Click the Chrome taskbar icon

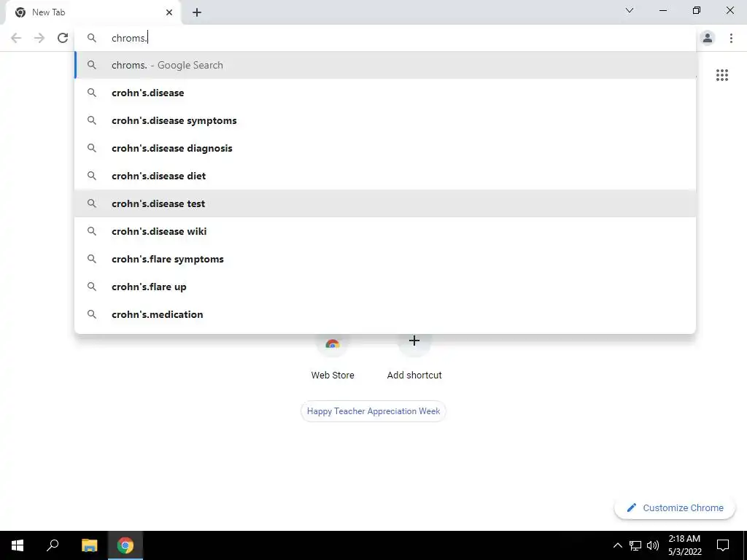[125, 545]
